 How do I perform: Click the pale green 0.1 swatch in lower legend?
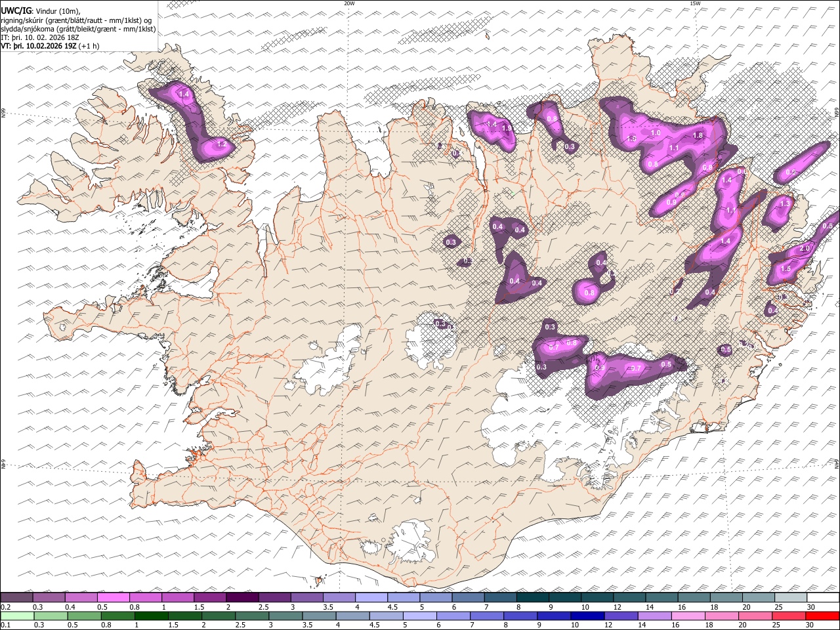[17, 616]
